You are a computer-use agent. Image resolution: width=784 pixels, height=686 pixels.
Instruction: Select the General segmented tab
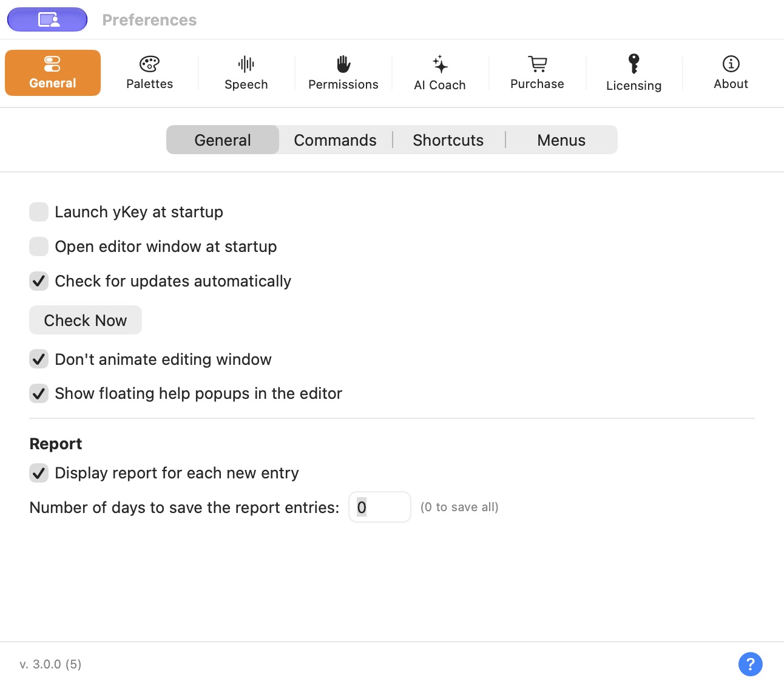223,140
